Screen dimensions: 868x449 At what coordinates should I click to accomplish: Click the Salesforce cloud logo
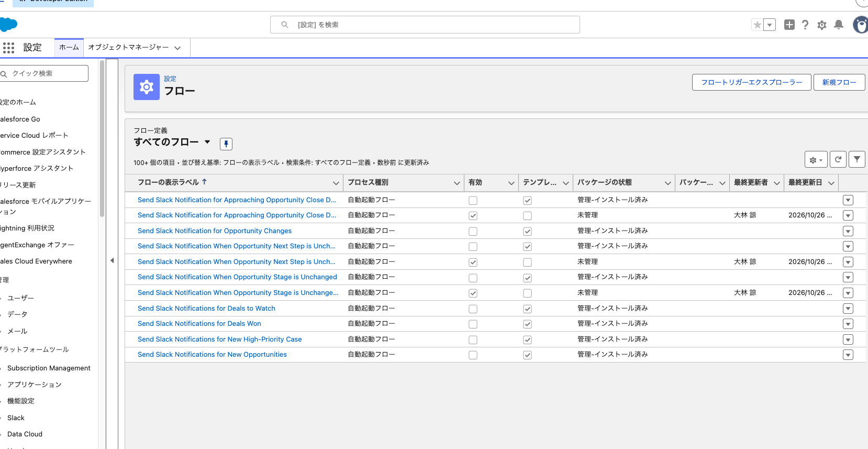coord(8,24)
